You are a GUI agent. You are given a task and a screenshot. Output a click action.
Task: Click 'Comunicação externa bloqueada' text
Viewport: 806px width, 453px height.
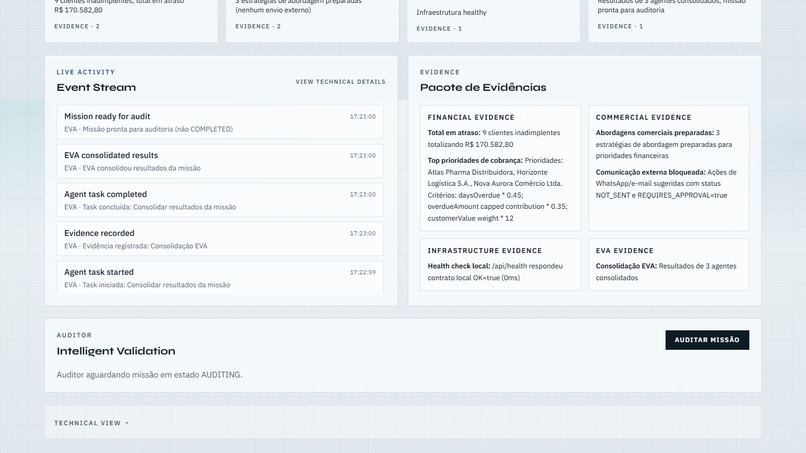[x=650, y=172]
